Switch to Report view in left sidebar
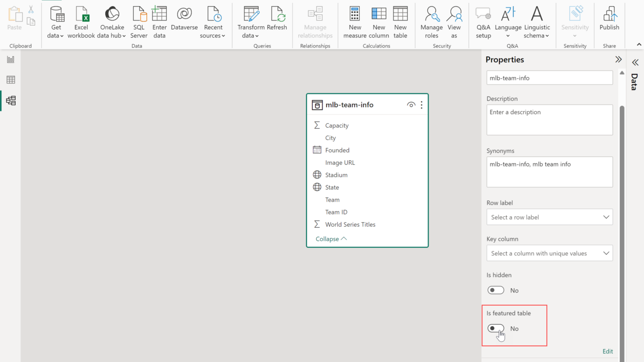Screen dimensions: 644x362 (x=11, y=59)
